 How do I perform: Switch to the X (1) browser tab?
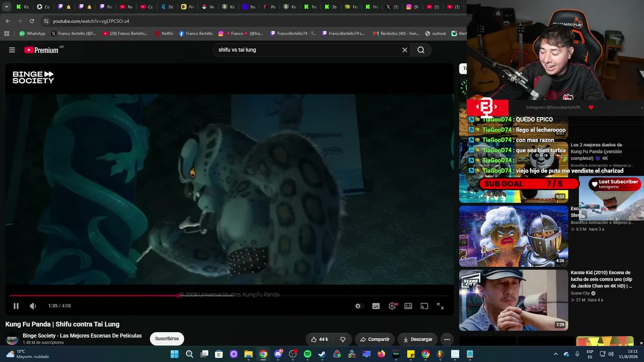click(392, 7)
